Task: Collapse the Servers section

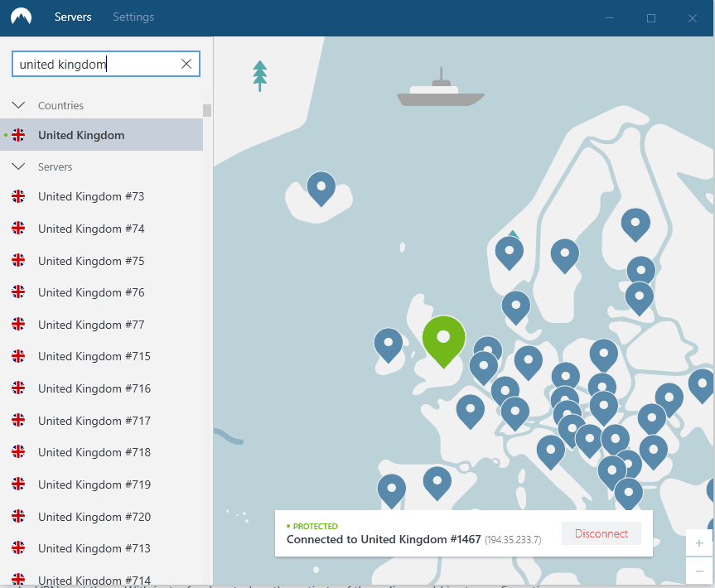Action: click(x=18, y=166)
